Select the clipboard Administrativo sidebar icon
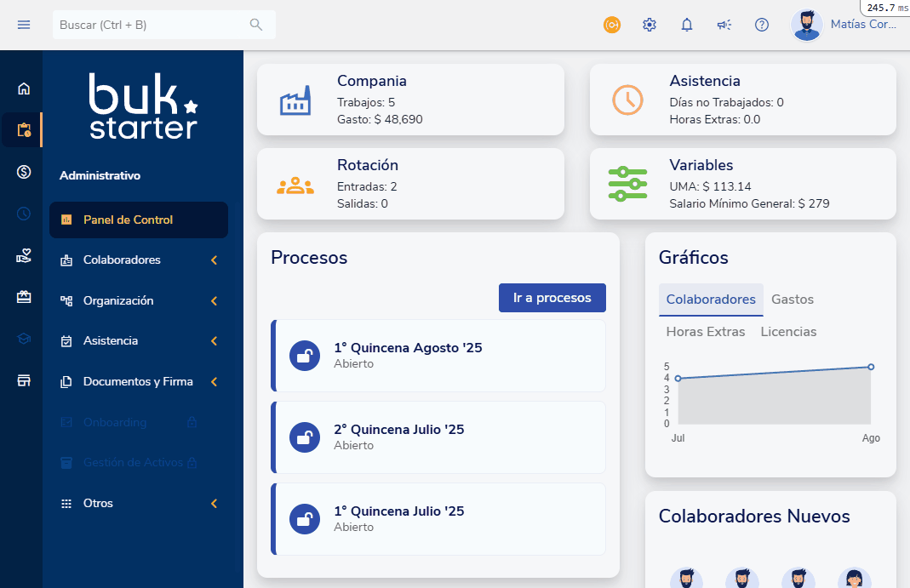The height and width of the screenshot is (588, 910). click(x=24, y=130)
